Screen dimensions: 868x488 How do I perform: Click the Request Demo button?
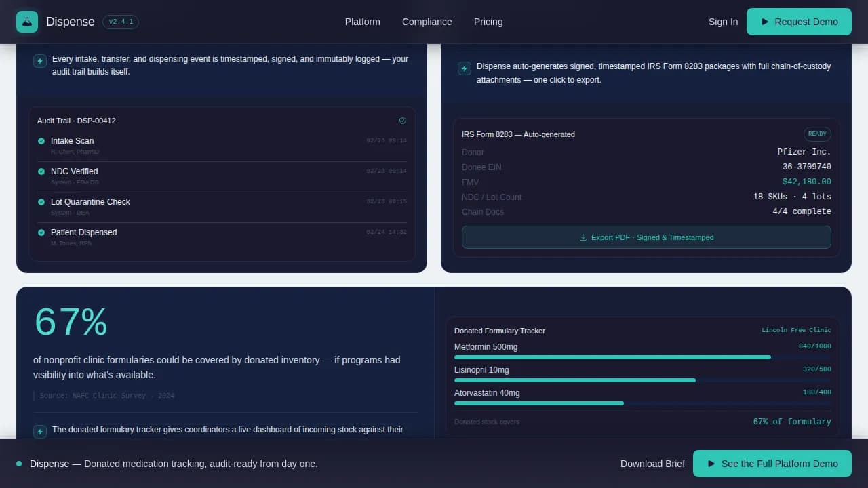[799, 22]
